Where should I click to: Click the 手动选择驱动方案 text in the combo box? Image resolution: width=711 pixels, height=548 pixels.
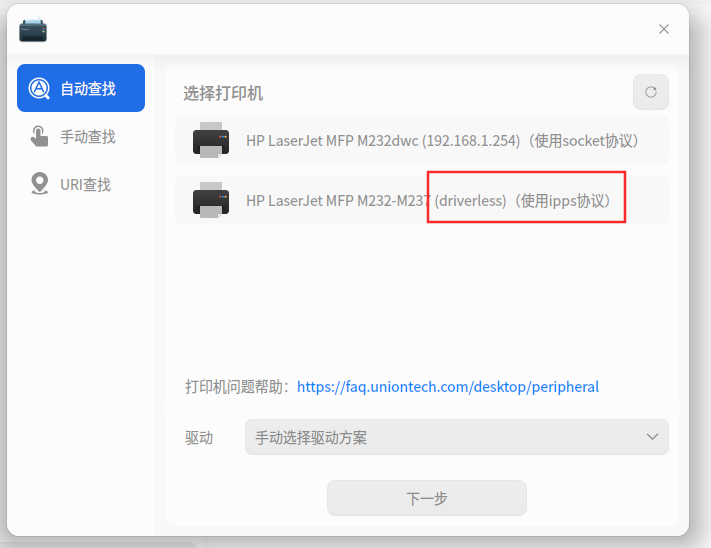click(311, 437)
